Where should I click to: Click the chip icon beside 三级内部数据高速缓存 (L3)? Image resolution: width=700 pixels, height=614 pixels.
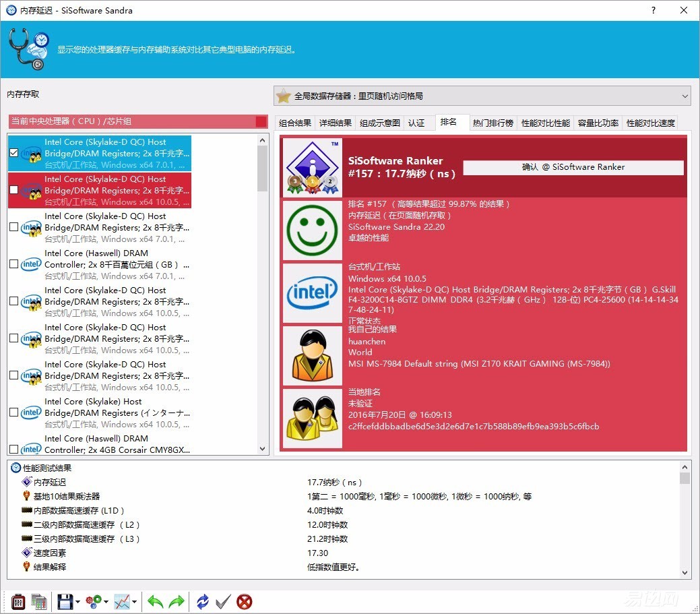coord(27,539)
